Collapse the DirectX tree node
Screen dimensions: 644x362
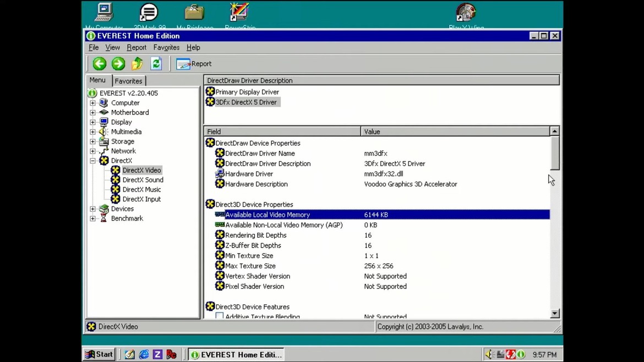point(93,161)
